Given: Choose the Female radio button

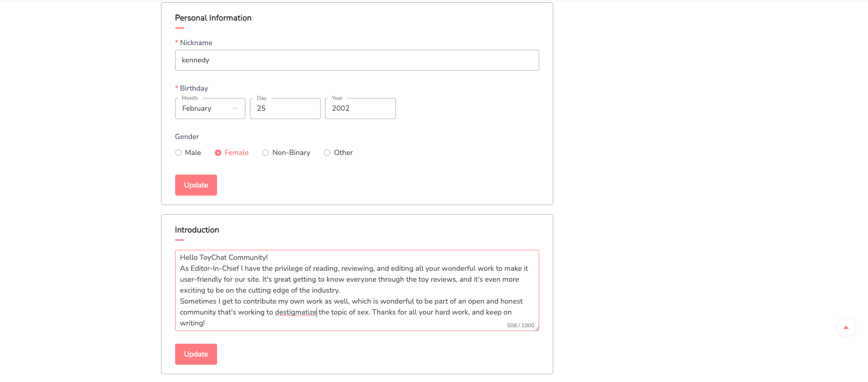Looking at the screenshot, I should [218, 153].
